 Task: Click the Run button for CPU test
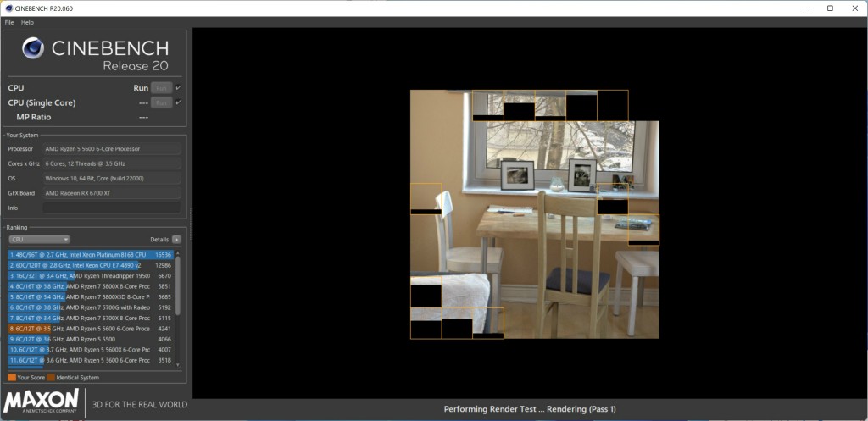click(161, 88)
